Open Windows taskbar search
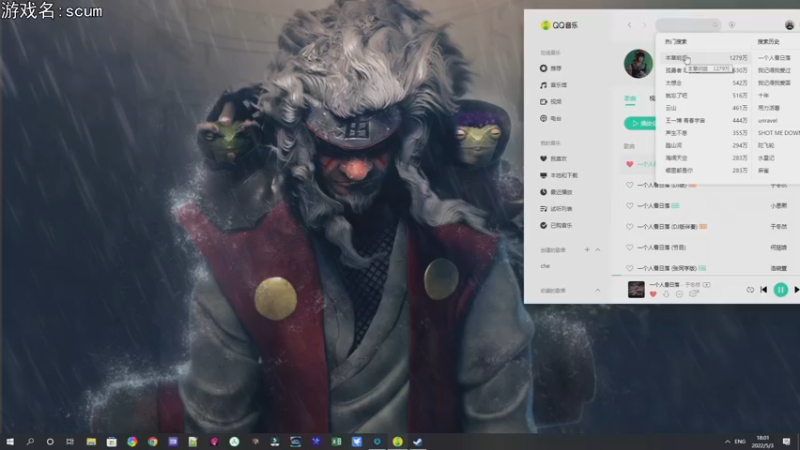Image resolution: width=800 pixels, height=450 pixels. [x=30, y=442]
